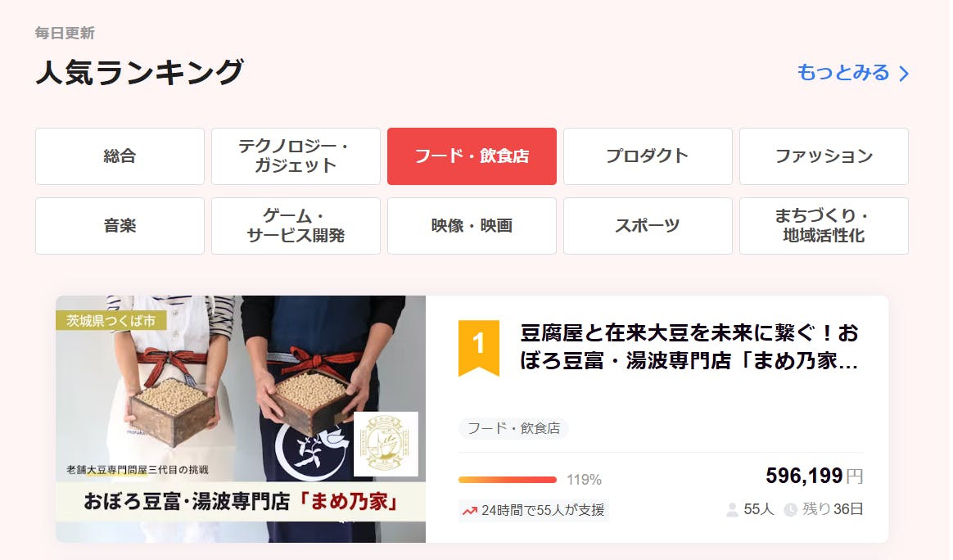Click the red trending arrow icon
This screenshot has height=560, width=953.
pos(469,511)
